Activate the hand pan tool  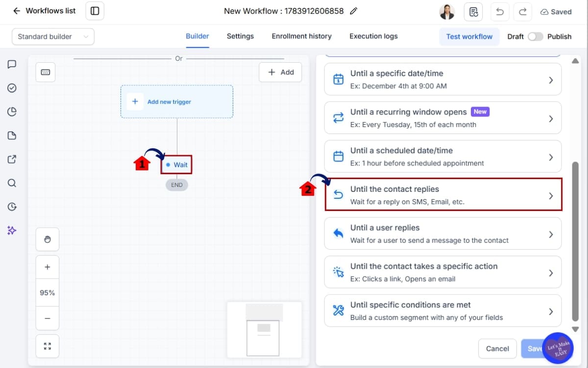pyautogui.click(x=48, y=239)
